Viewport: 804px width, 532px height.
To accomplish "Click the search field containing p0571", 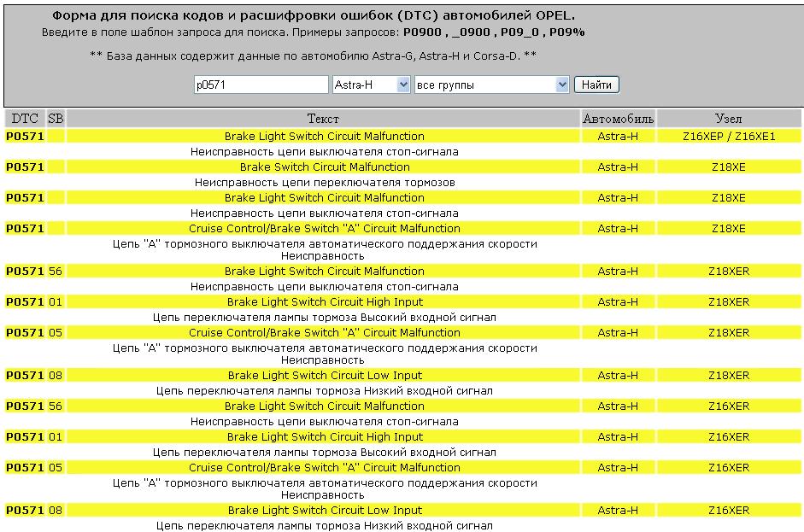I will (261, 85).
